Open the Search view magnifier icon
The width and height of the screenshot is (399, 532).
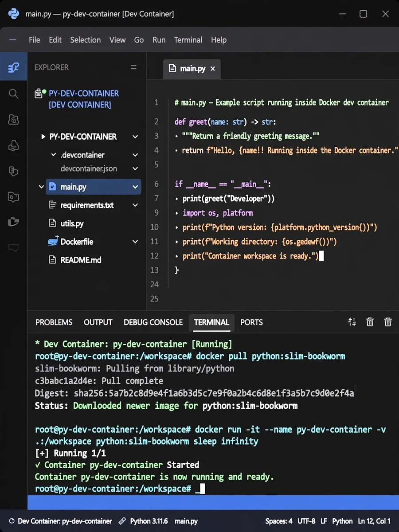[x=13, y=94]
